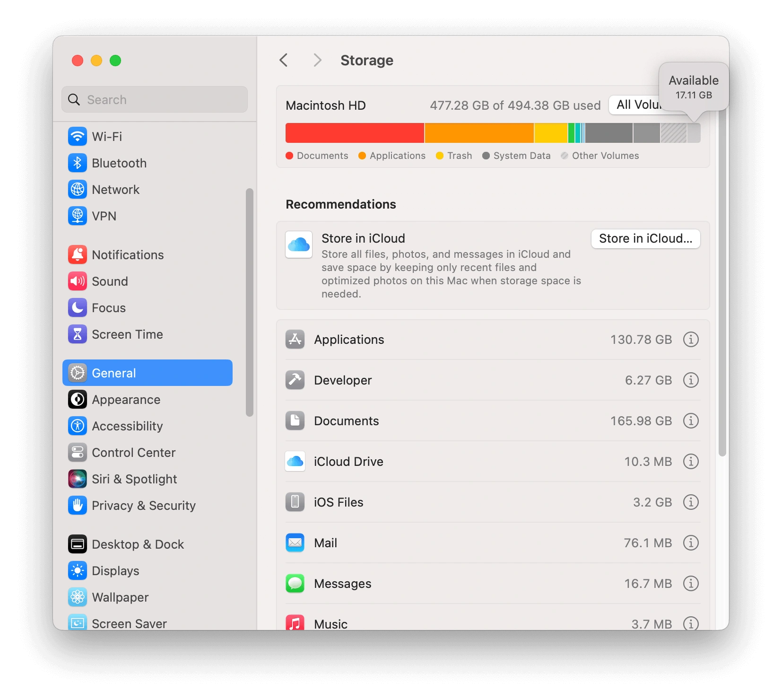Viewport: 782px width, 700px height.
Task: Show details for Documents storage
Action: click(691, 421)
